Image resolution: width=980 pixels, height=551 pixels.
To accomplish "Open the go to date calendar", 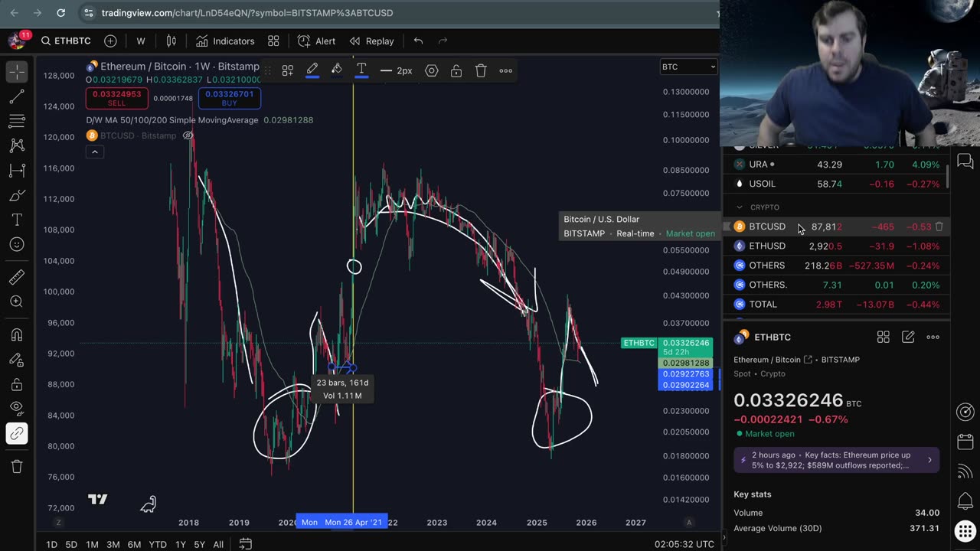I will point(245,544).
